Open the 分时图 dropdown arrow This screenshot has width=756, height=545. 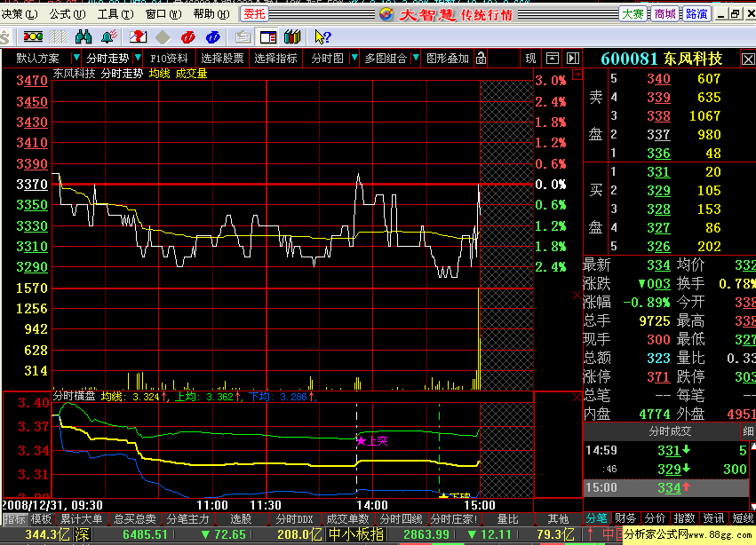pos(354,58)
